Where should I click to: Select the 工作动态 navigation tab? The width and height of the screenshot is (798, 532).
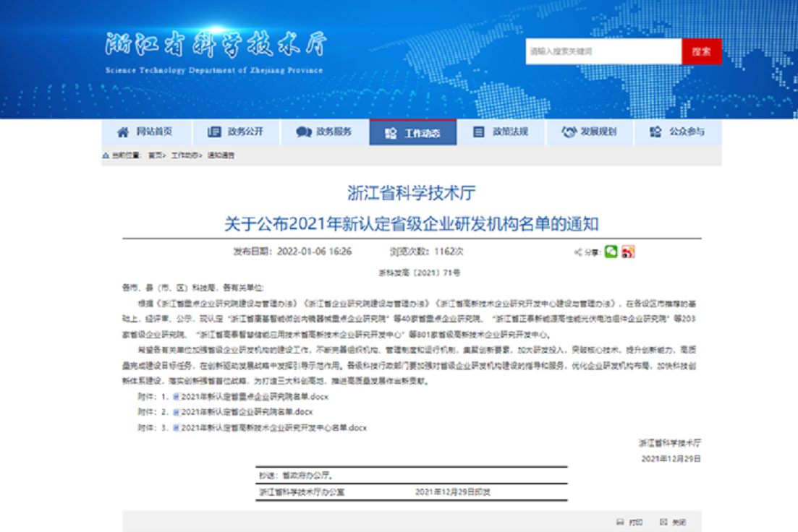tap(413, 132)
